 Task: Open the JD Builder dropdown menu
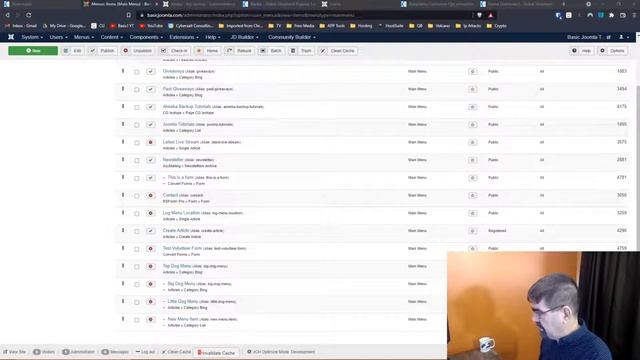point(244,37)
